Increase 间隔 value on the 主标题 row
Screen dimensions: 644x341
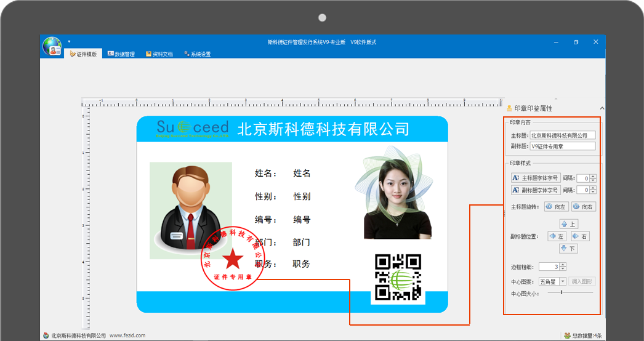[x=593, y=176]
